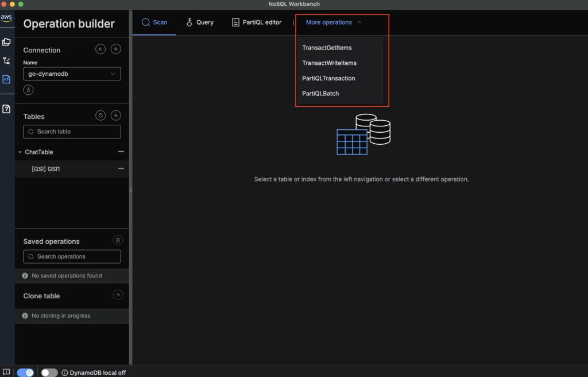Image resolution: width=588 pixels, height=377 pixels.
Task: Refresh the Tables list
Action: pos(100,116)
